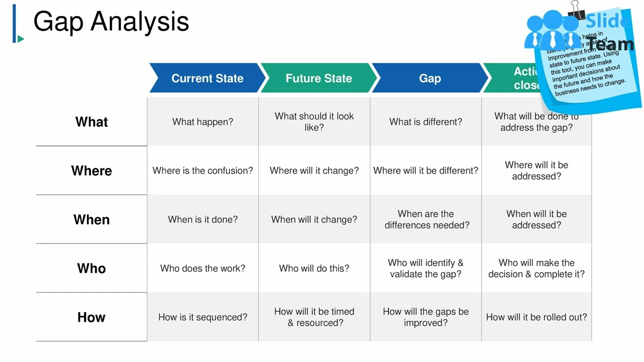Select the Future State arrow header
Screen dimensions: 644x362
click(x=318, y=78)
